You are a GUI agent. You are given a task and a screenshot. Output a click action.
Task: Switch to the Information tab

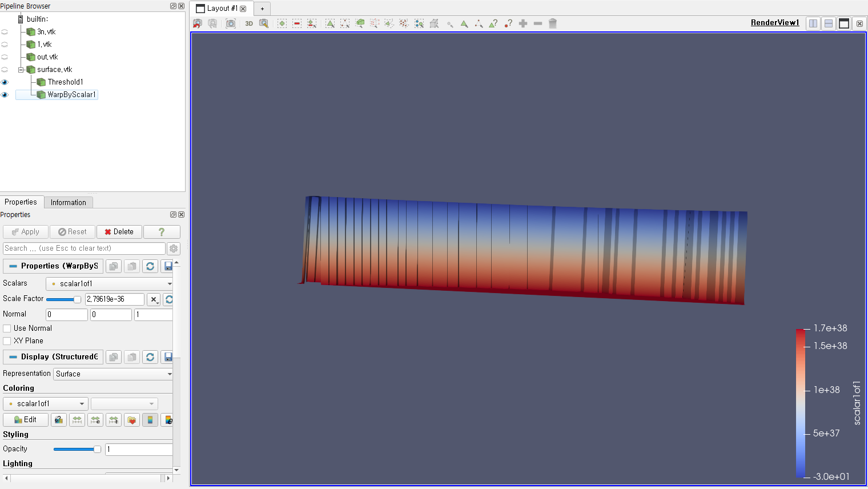click(68, 202)
